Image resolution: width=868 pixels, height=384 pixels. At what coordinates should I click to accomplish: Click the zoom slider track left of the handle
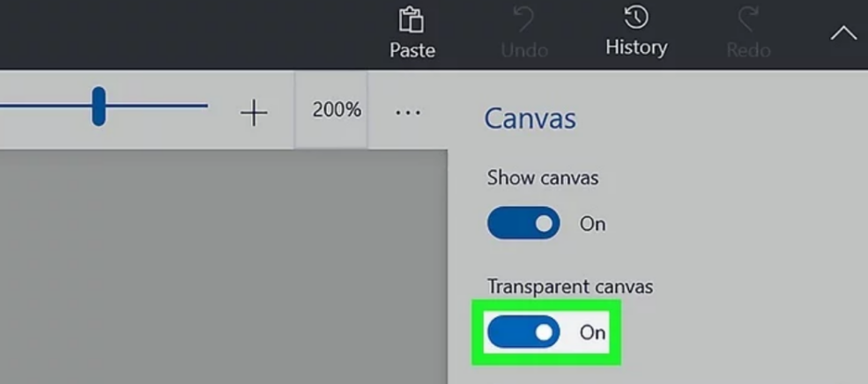(x=44, y=107)
